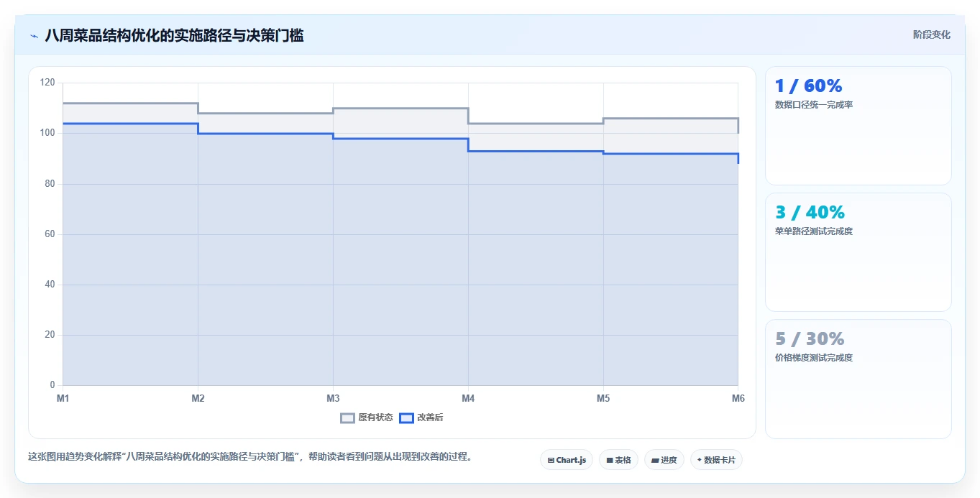Click the M4 axis label
The height and width of the screenshot is (498, 980).
click(x=468, y=398)
